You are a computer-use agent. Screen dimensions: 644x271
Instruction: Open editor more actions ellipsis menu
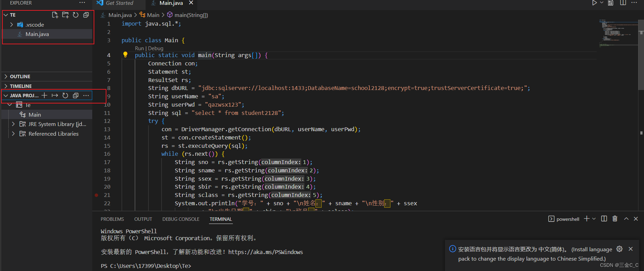tap(634, 3)
